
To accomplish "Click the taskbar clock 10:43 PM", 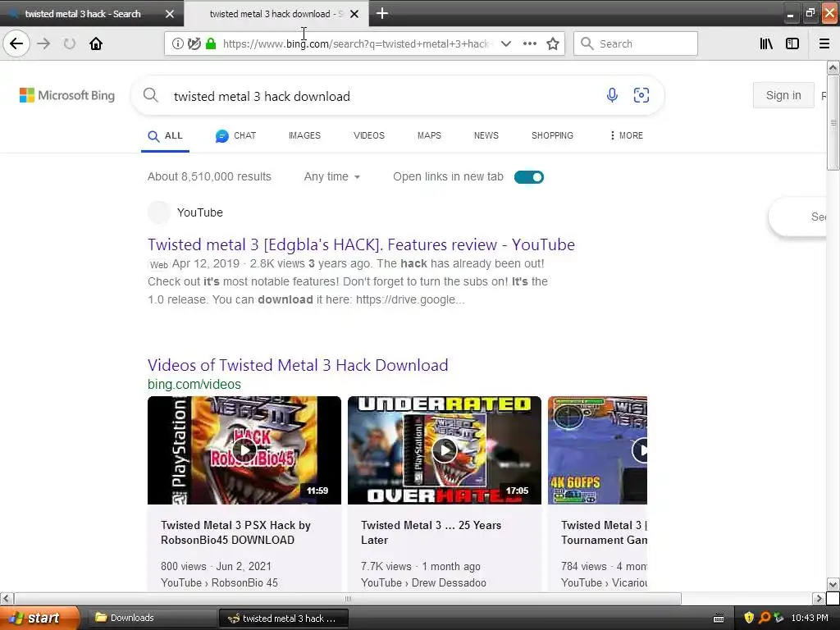I will click(x=810, y=618).
